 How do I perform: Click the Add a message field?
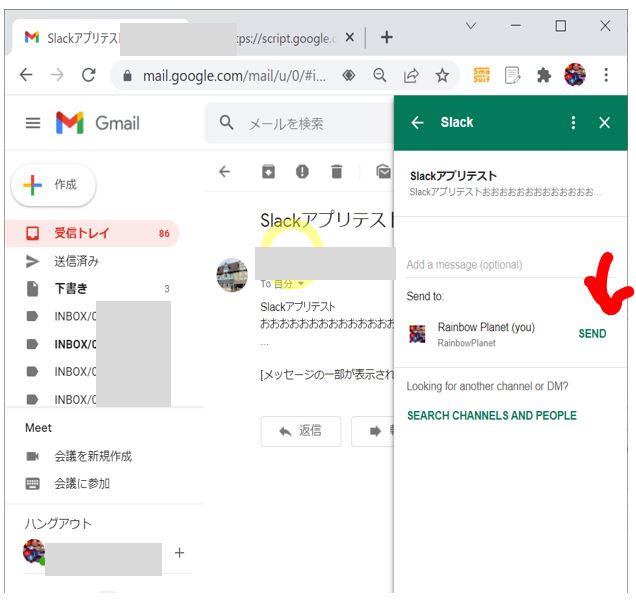(510, 265)
